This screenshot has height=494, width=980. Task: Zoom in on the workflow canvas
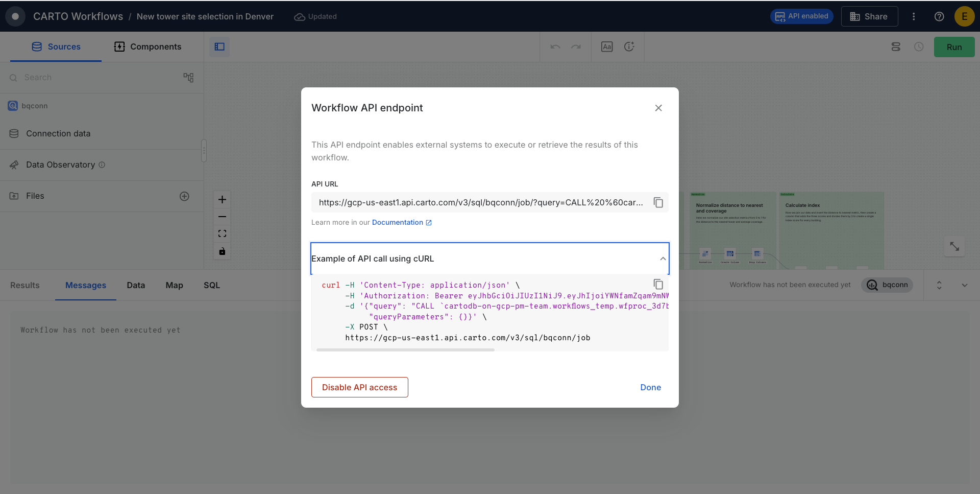point(222,200)
